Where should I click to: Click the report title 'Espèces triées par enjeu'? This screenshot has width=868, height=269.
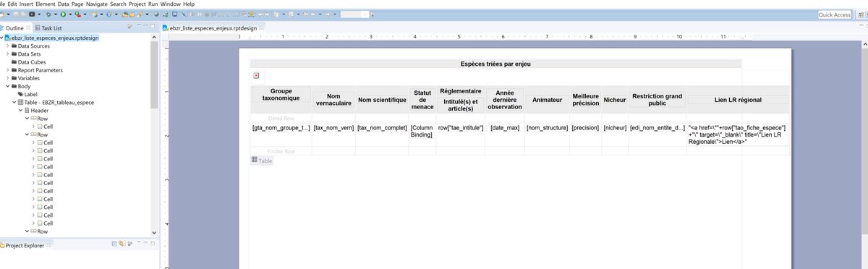[x=496, y=64]
